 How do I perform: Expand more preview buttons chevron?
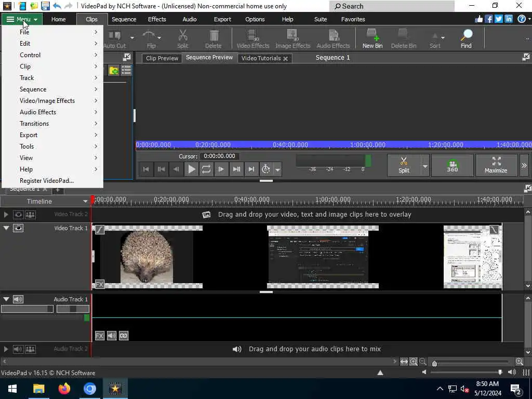click(524, 166)
